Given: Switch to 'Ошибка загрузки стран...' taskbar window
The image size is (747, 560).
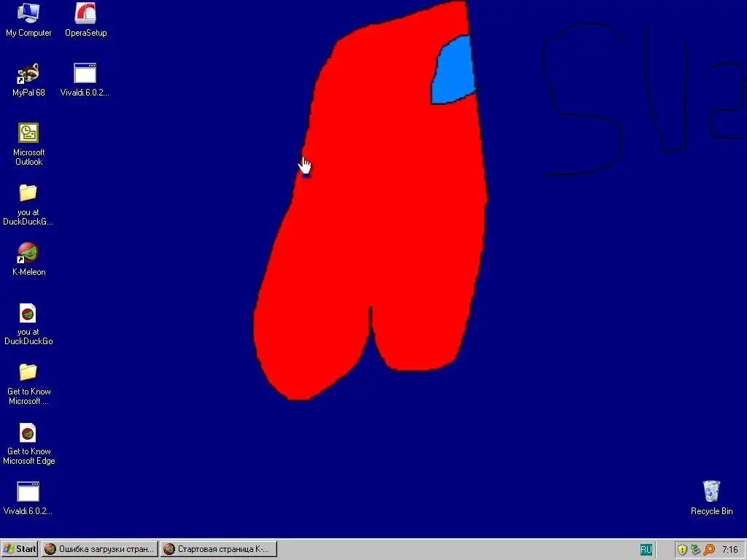Looking at the screenshot, I should click(99, 549).
